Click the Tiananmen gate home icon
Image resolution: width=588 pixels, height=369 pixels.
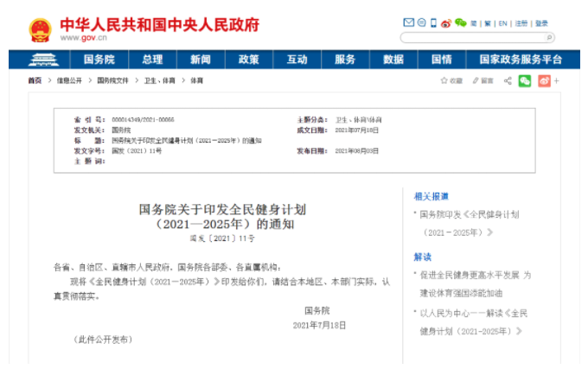42,60
